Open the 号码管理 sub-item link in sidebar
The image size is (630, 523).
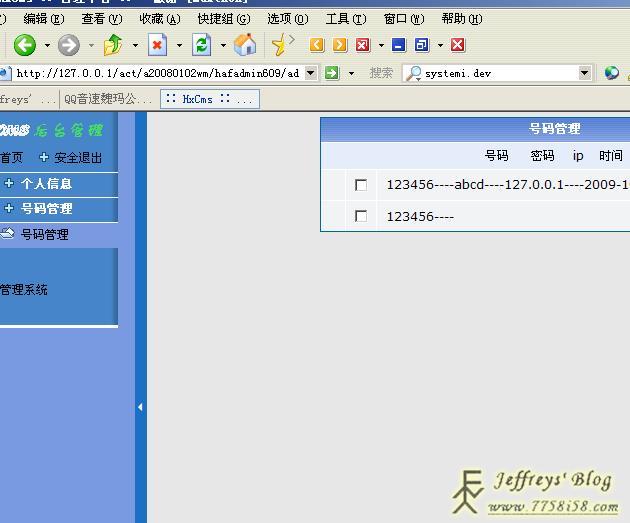(x=45, y=235)
